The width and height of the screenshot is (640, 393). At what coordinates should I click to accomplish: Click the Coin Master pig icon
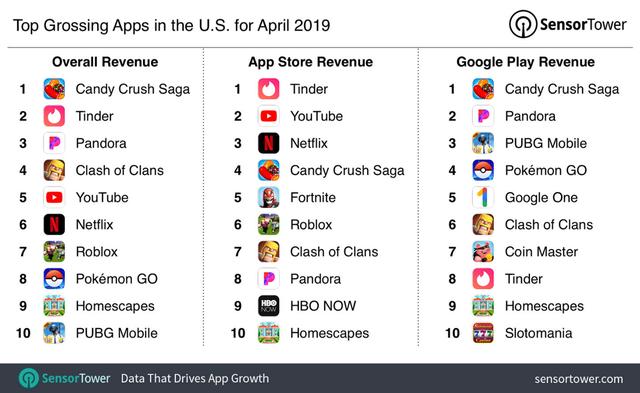[x=483, y=251]
